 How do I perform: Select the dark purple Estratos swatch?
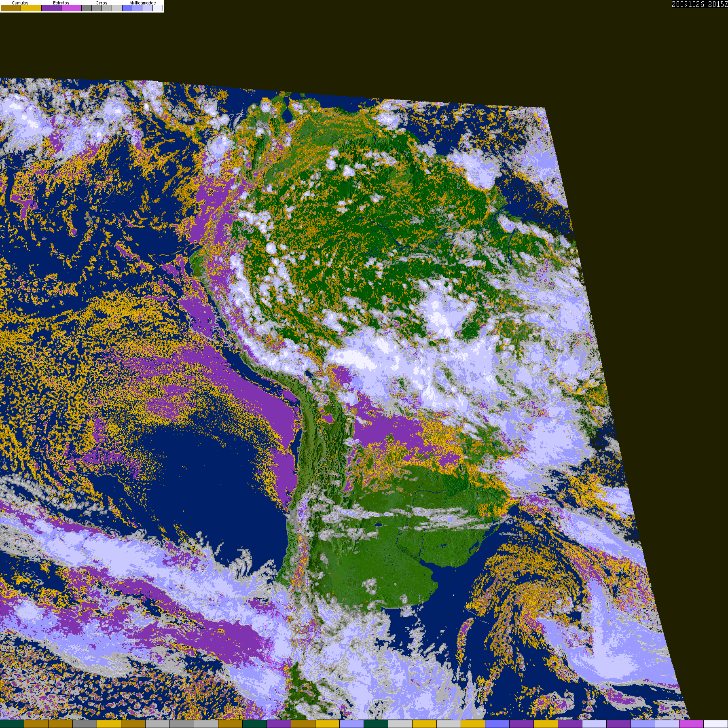[x=51, y=8]
